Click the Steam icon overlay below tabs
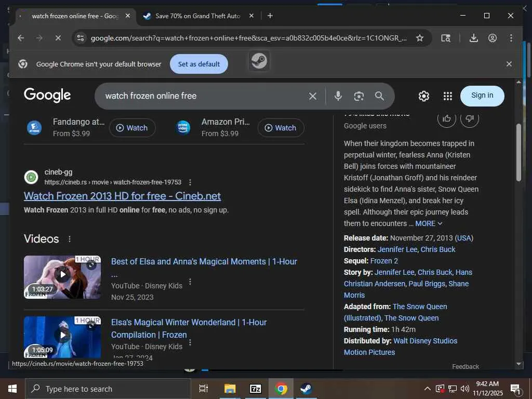Screen dimensions: 532x399 (259, 61)
